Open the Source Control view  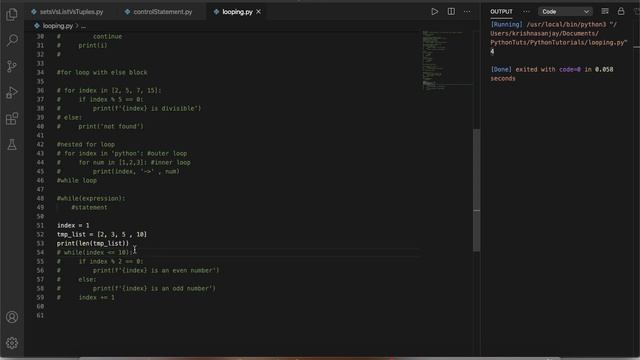pyautogui.click(x=12, y=66)
